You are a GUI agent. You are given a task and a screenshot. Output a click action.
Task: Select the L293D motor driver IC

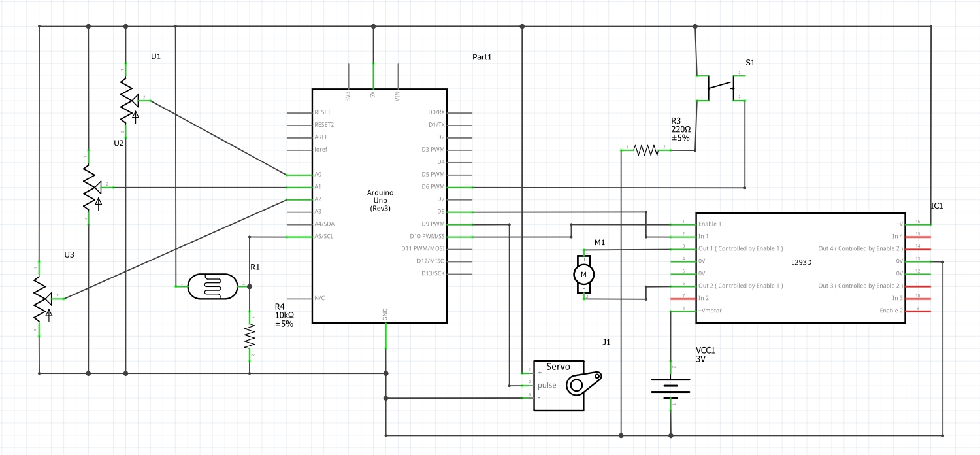800,261
